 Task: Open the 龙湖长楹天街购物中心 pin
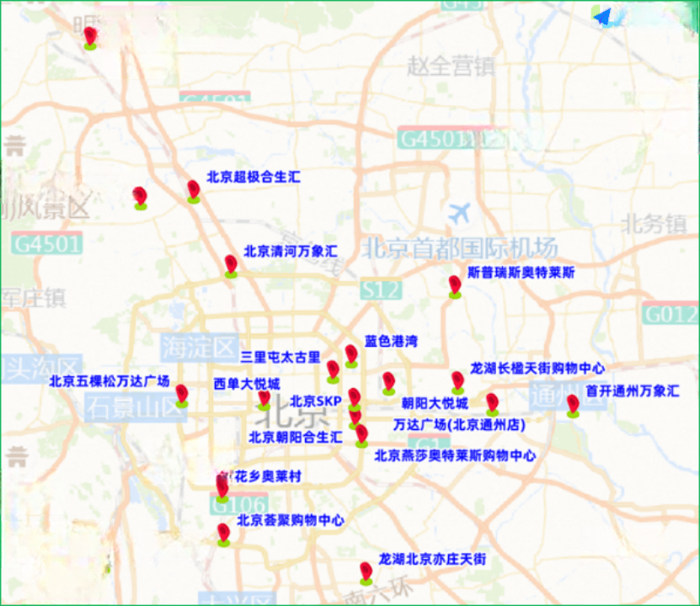(x=457, y=383)
